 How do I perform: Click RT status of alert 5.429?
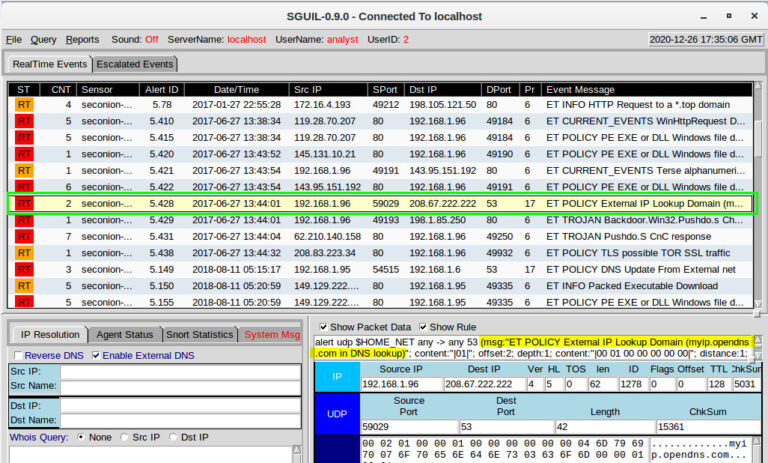24,220
